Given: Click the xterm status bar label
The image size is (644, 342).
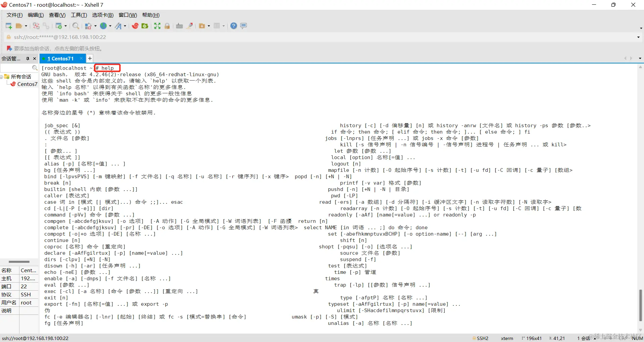Looking at the screenshot, I should tap(507, 338).
